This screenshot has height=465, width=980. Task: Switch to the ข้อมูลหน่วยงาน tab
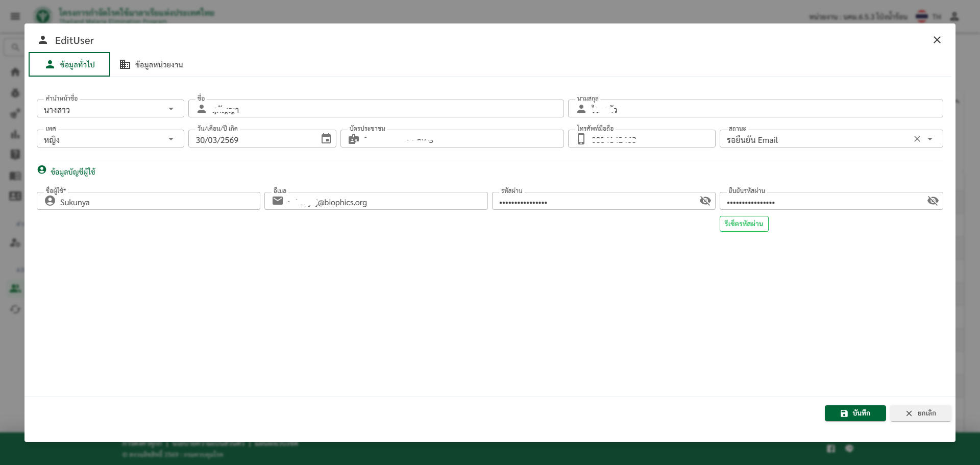[151, 64]
